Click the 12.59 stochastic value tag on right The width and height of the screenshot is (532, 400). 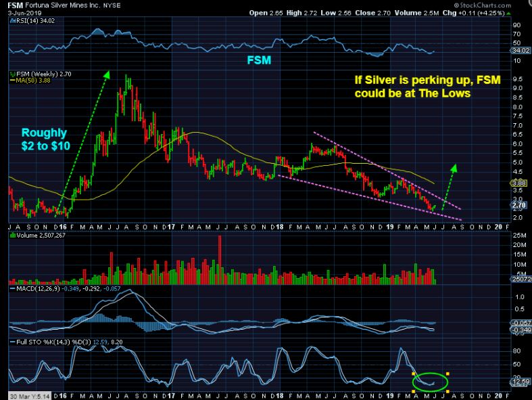click(521, 382)
